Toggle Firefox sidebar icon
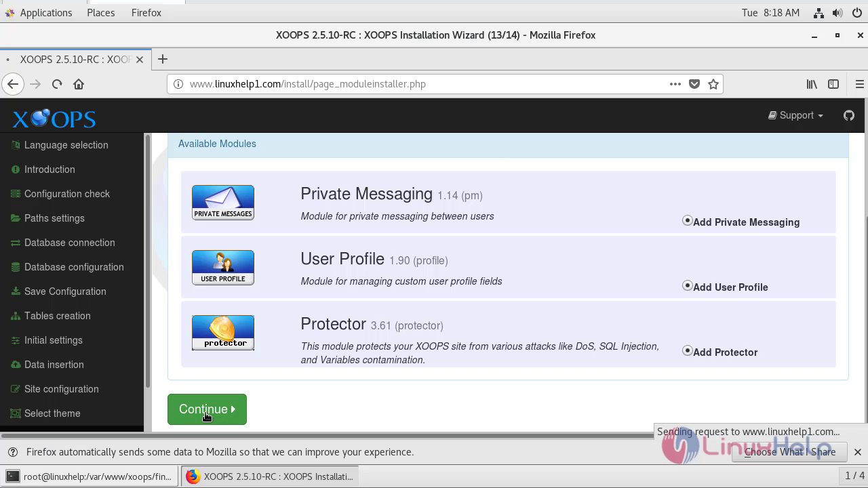 tap(833, 84)
